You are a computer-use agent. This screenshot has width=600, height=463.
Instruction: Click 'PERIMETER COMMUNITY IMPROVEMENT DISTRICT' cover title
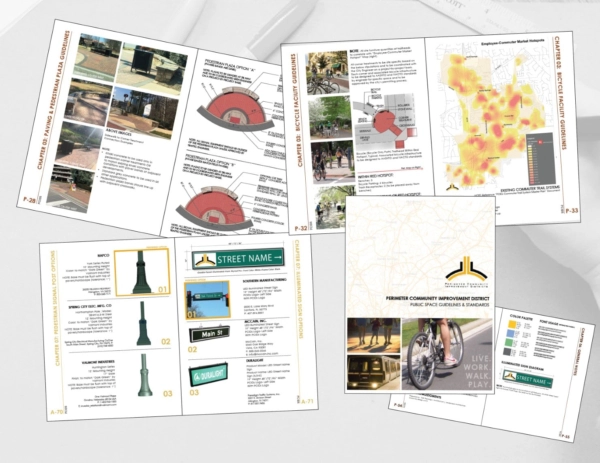coord(437,298)
